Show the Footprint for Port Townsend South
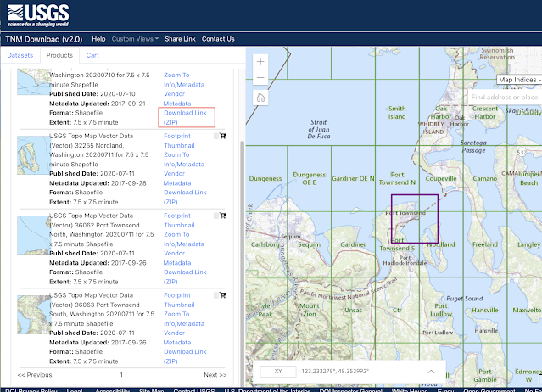This screenshot has width=542, height=392. point(177,295)
